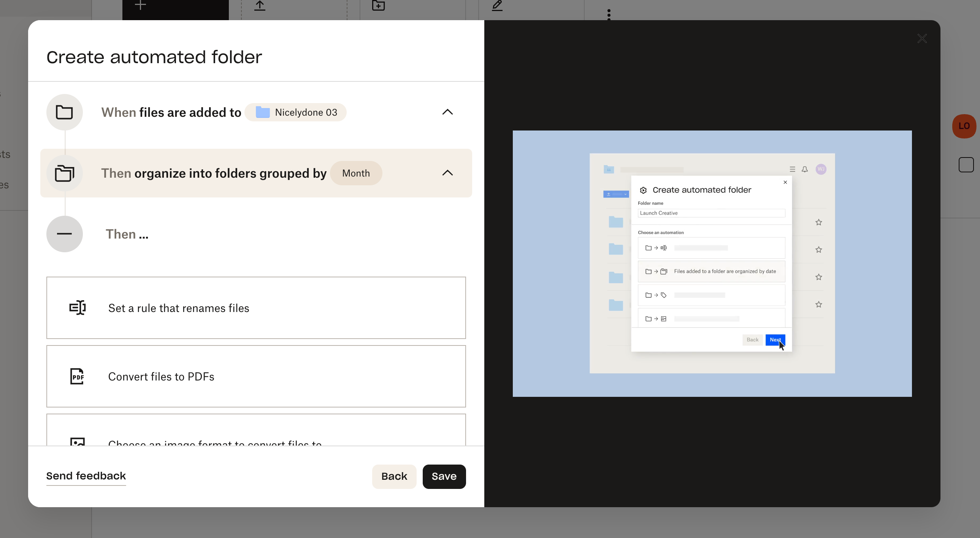980x538 pixels.
Task: Open the three-dot more options menu
Action: (x=609, y=14)
